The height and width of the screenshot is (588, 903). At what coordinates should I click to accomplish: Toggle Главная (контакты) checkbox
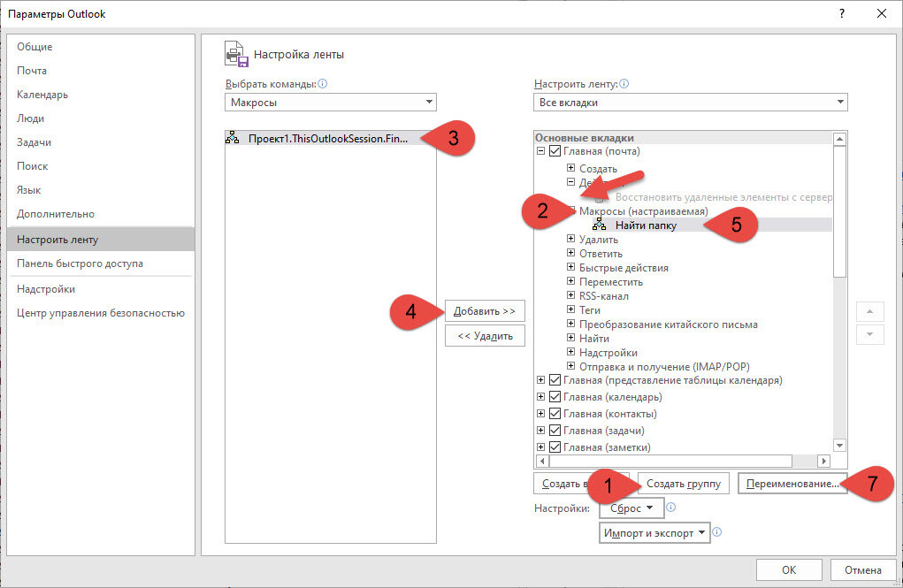click(x=555, y=414)
